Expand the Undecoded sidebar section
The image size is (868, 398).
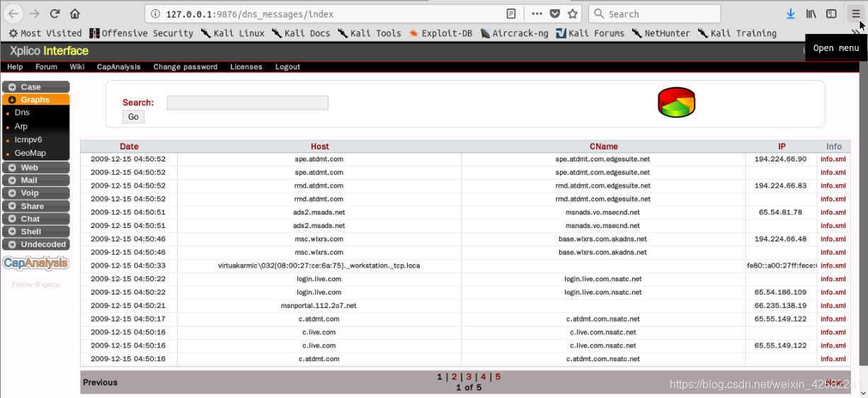tap(36, 244)
